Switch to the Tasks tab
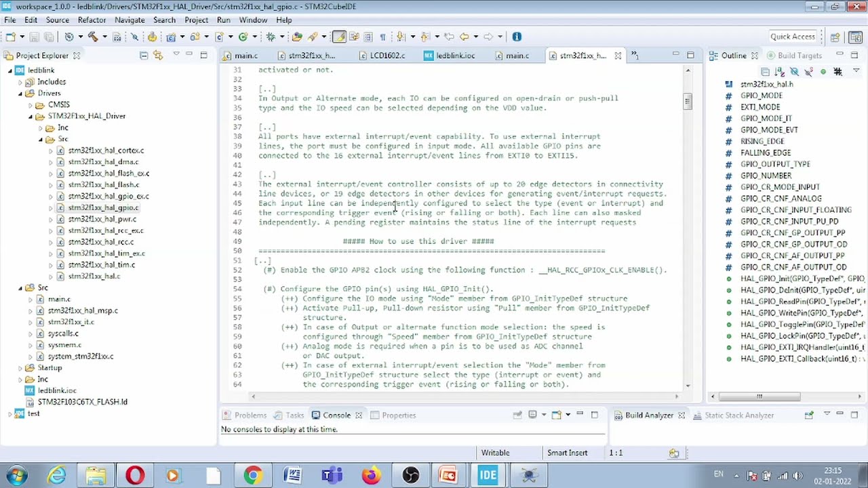Image resolution: width=868 pixels, height=488 pixels. pyautogui.click(x=289, y=415)
